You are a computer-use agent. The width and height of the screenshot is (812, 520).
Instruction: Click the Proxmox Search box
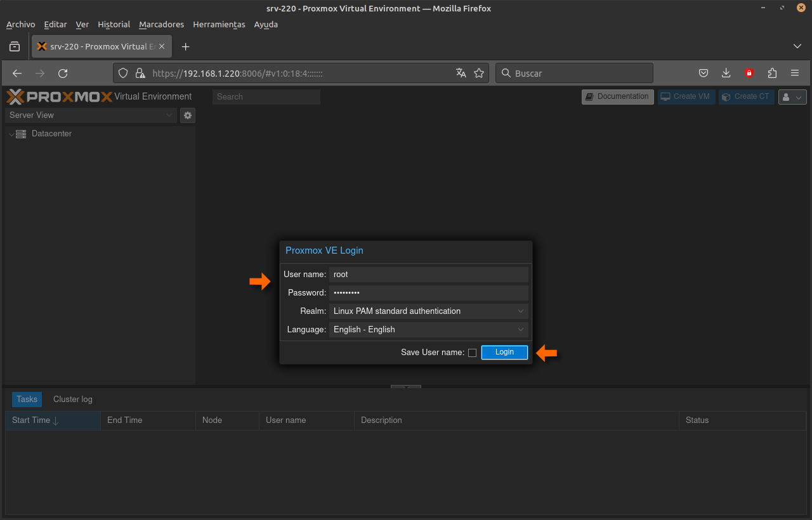(x=266, y=97)
